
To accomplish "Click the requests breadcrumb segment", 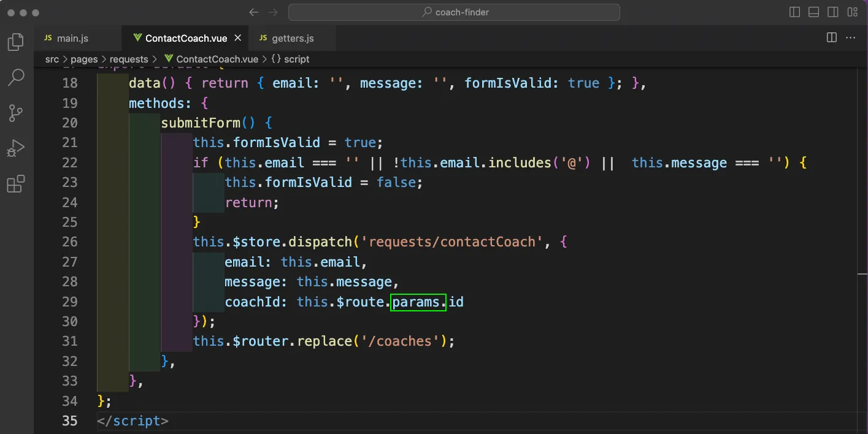I will (129, 59).
